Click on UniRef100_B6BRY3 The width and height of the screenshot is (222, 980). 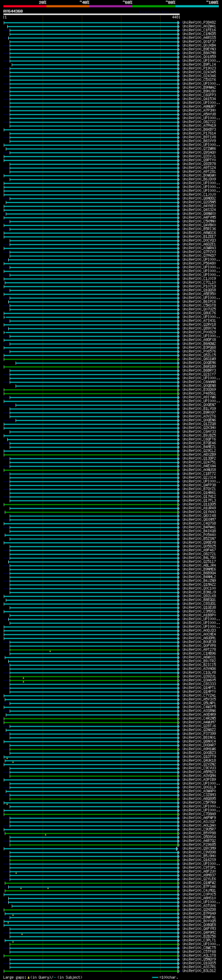point(199,370)
